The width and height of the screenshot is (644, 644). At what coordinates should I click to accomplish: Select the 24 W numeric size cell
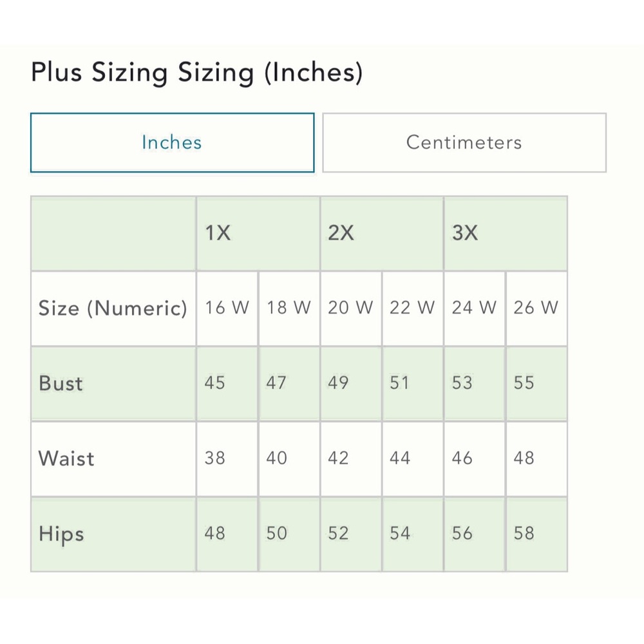[474, 308]
